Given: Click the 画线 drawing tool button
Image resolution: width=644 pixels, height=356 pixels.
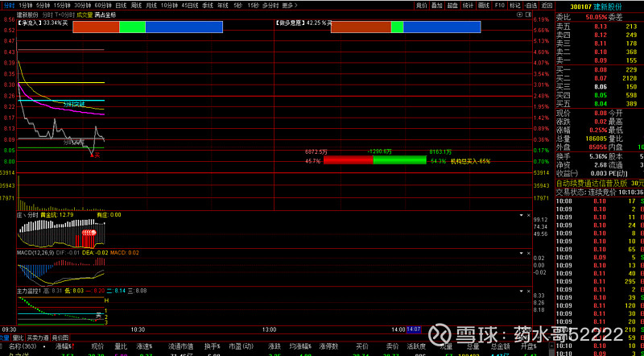Looking at the screenshot, I should coord(484,6).
